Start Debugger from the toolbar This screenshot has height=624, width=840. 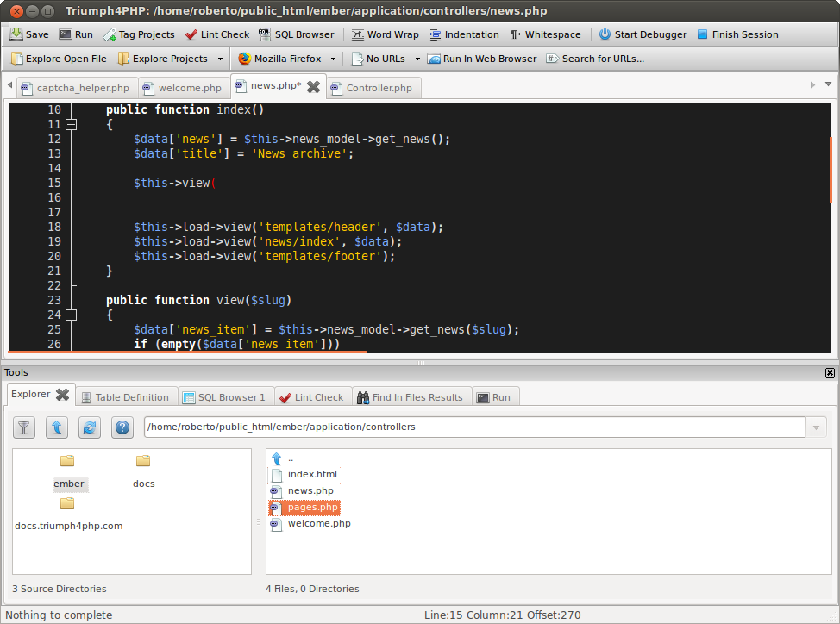[643, 34]
